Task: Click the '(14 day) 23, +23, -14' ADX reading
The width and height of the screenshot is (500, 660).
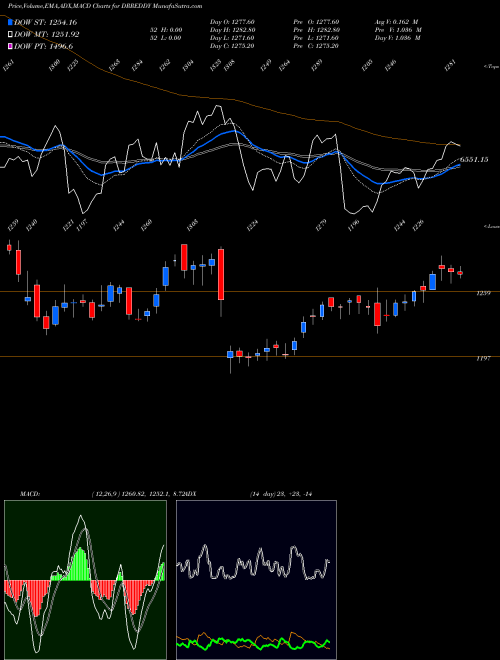Action: 281,494
